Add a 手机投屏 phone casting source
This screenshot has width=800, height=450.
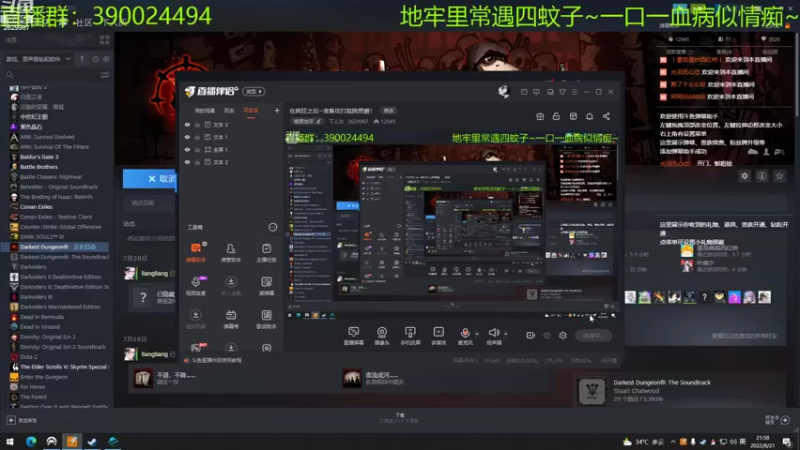[x=410, y=336]
